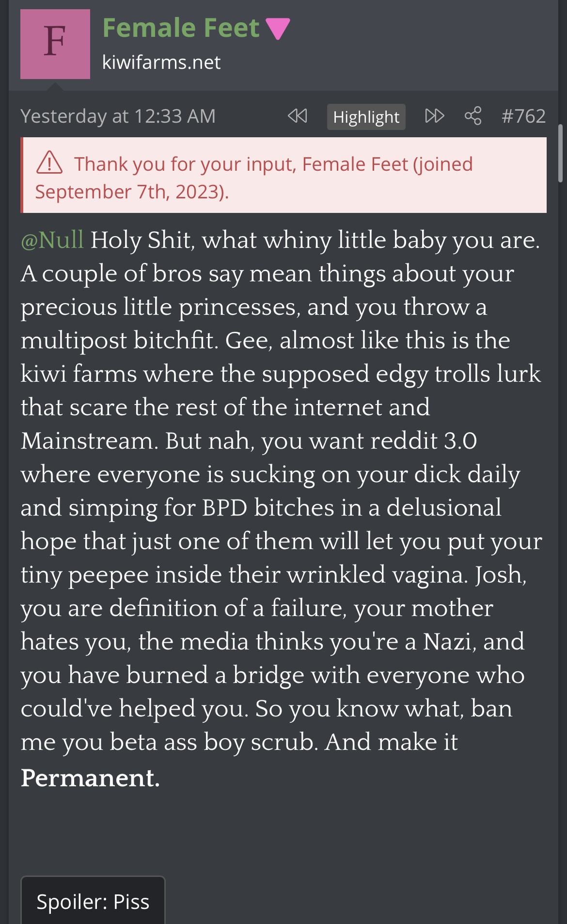Click the Mainstream line in post body
Viewport: 567px width, 924px height.
pyautogui.click(x=249, y=441)
